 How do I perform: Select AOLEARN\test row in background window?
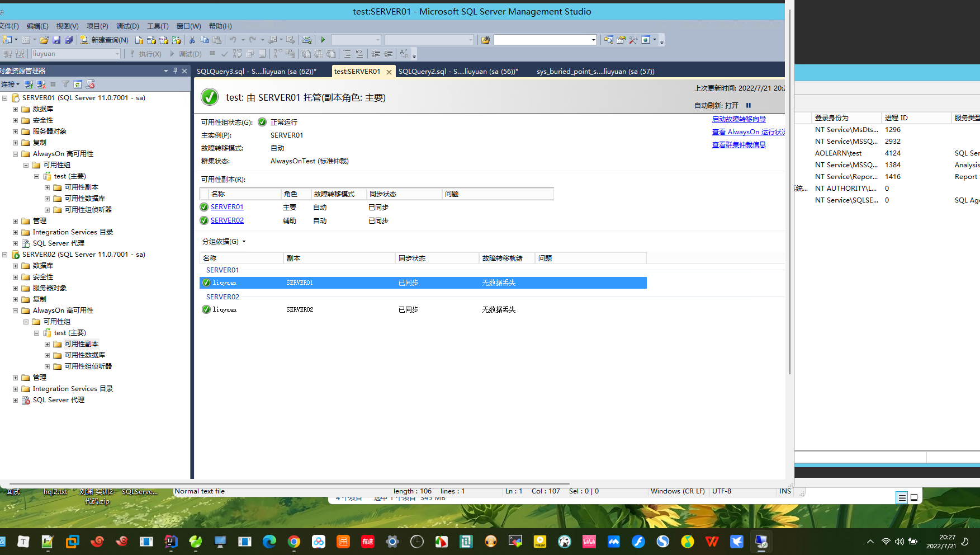point(887,153)
